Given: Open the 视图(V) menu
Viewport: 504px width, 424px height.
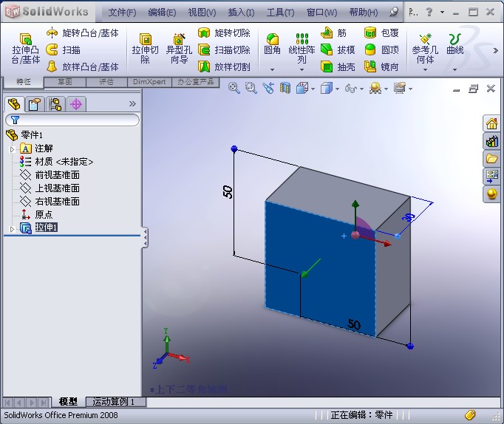Looking at the screenshot, I should click(202, 13).
